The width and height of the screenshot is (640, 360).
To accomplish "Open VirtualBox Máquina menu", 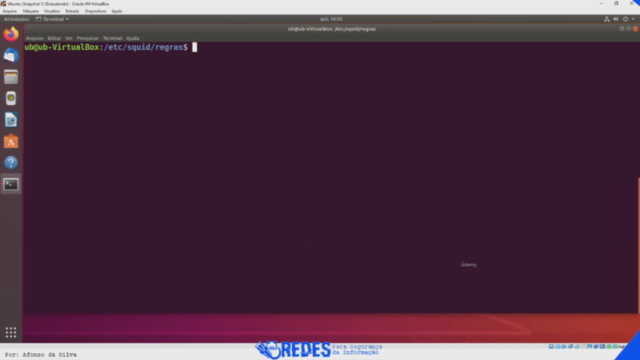I will click(31, 11).
